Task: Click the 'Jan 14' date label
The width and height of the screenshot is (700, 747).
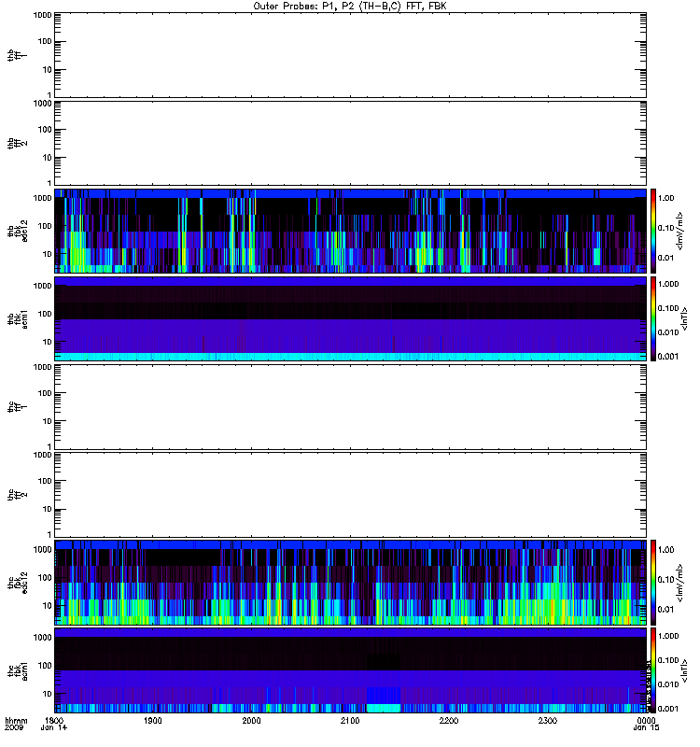Action: (x=54, y=728)
